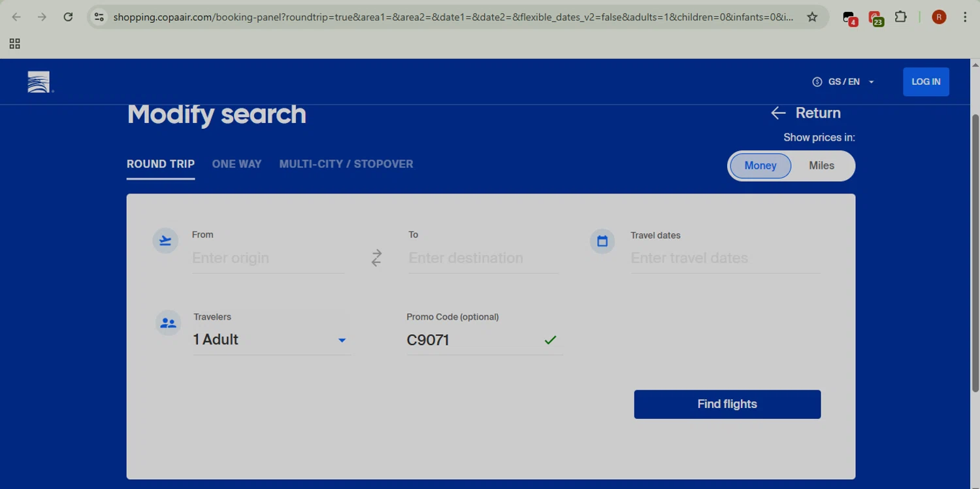Click the Enter destination field
Image resolution: width=980 pixels, height=489 pixels.
pos(483,258)
